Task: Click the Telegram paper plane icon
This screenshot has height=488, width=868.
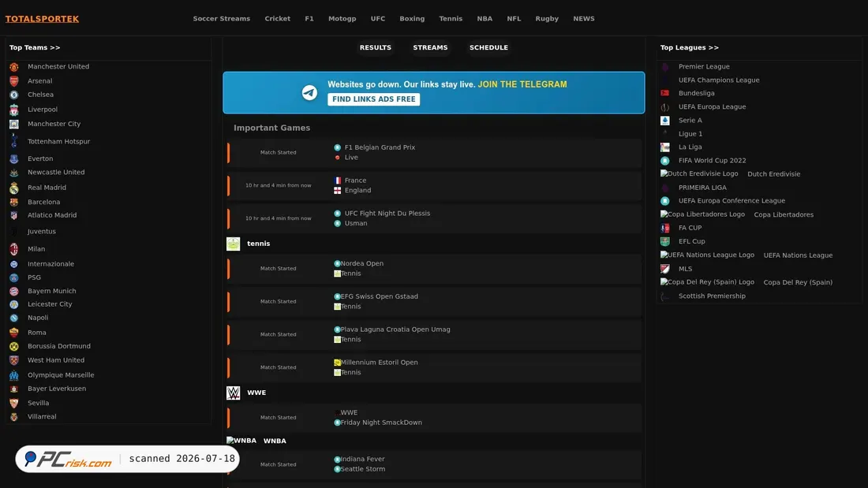Action: click(x=309, y=92)
